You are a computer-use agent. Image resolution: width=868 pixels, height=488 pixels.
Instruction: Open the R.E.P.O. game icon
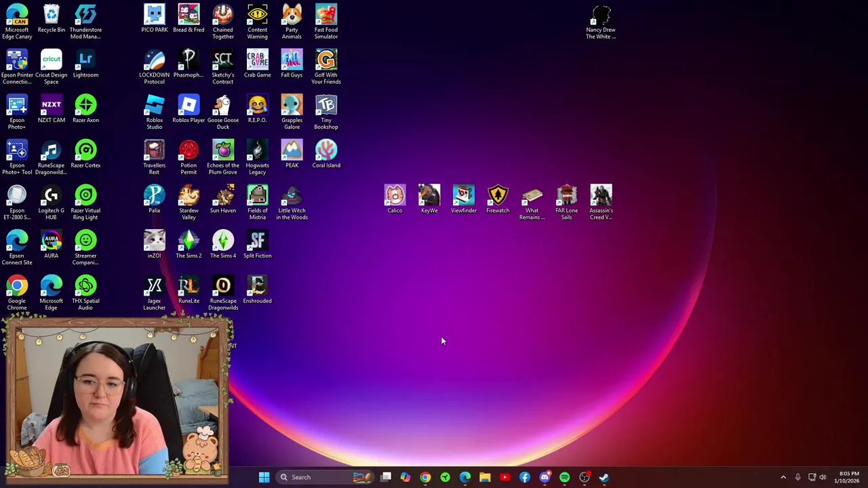click(258, 110)
